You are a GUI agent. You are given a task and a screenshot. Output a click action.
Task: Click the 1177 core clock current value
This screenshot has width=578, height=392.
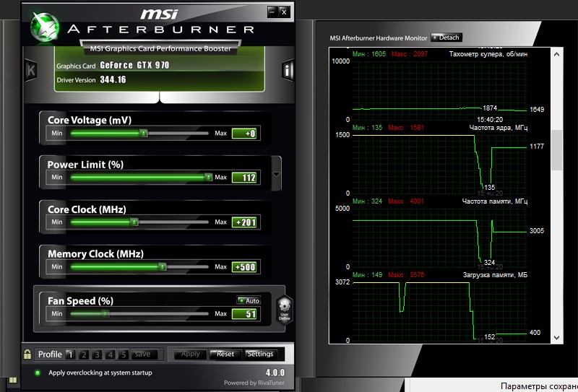coord(536,147)
